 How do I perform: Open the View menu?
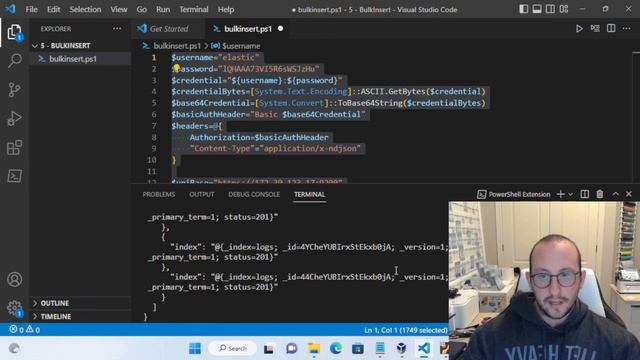pyautogui.click(x=118, y=9)
